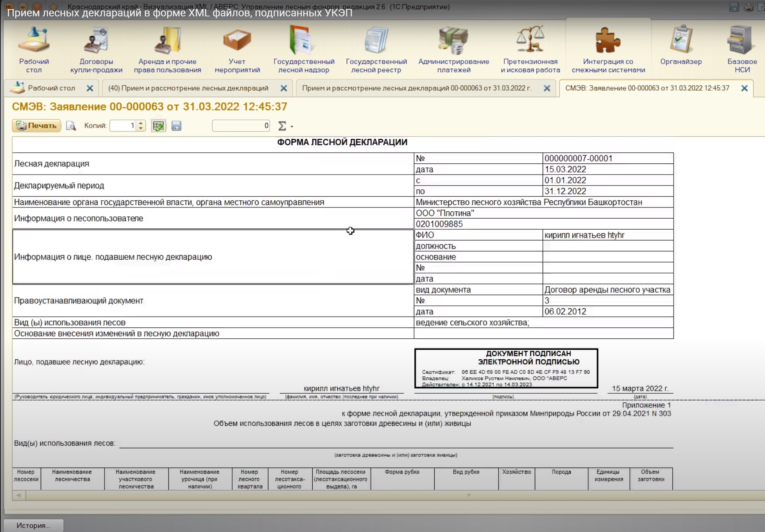Select cell ведение сельского хозяйства;
Image resolution: width=765 pixels, height=532 pixels.
click(543, 322)
